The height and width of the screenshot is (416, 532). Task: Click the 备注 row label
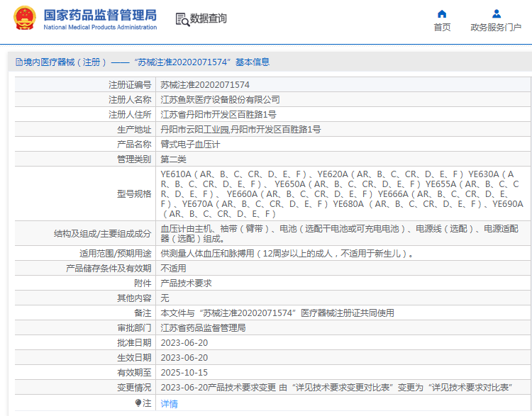click(x=143, y=313)
